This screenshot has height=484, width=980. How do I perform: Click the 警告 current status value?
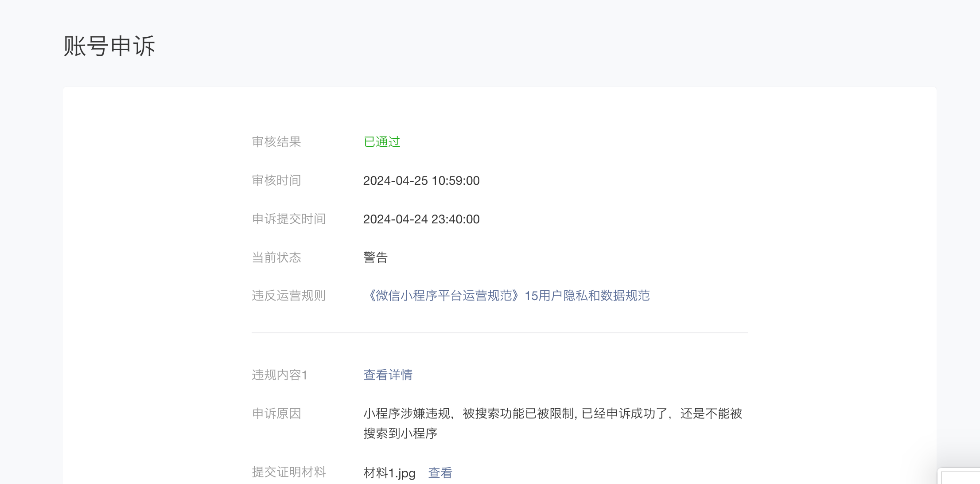375,258
